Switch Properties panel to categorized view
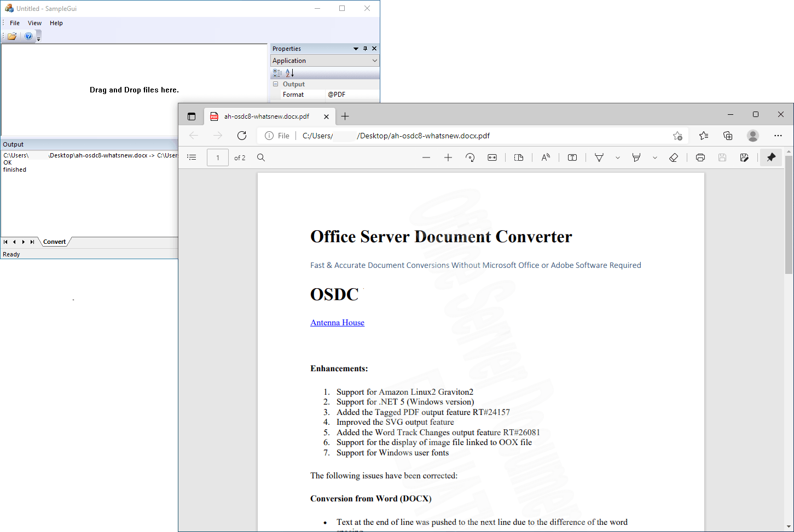Screen dimensions: 794x532 pos(277,72)
